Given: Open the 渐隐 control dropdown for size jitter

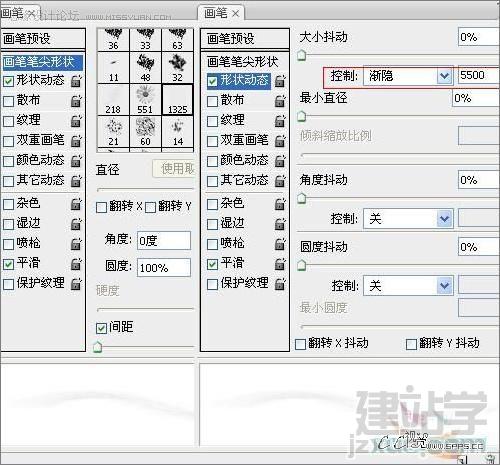Looking at the screenshot, I should (408, 76).
